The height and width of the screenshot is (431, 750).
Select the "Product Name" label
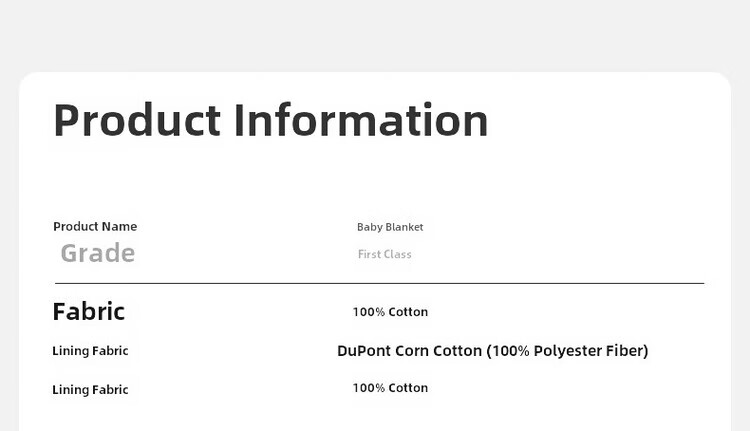[95, 227]
